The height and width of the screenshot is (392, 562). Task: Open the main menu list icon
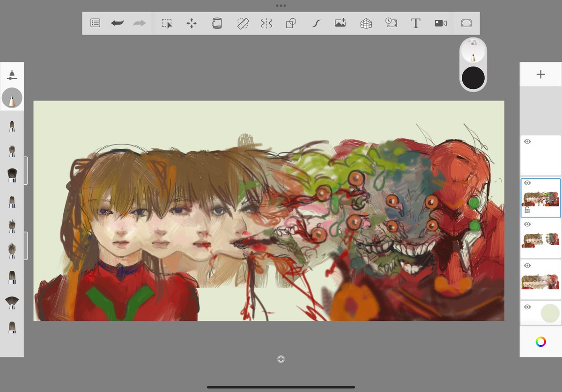tap(95, 23)
